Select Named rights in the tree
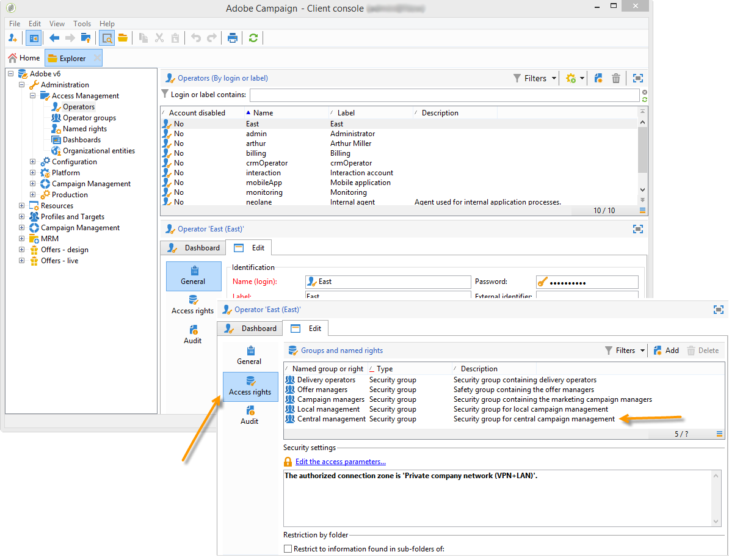The width and height of the screenshot is (729, 560). click(x=85, y=129)
